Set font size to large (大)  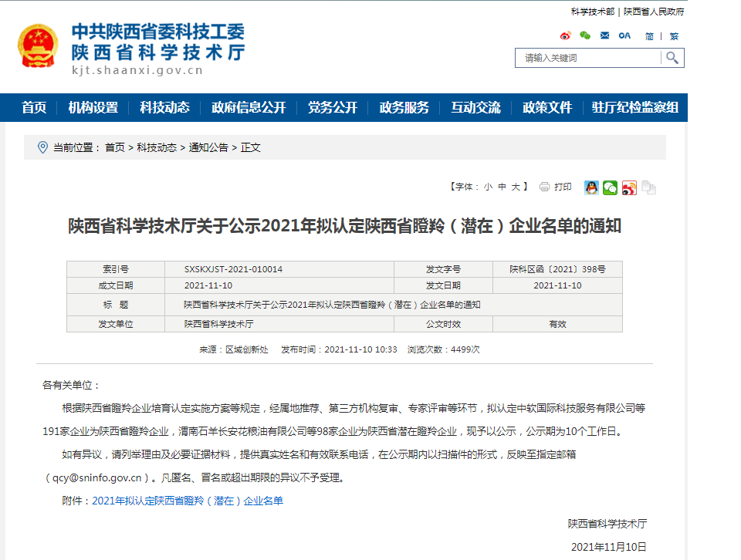tap(515, 187)
